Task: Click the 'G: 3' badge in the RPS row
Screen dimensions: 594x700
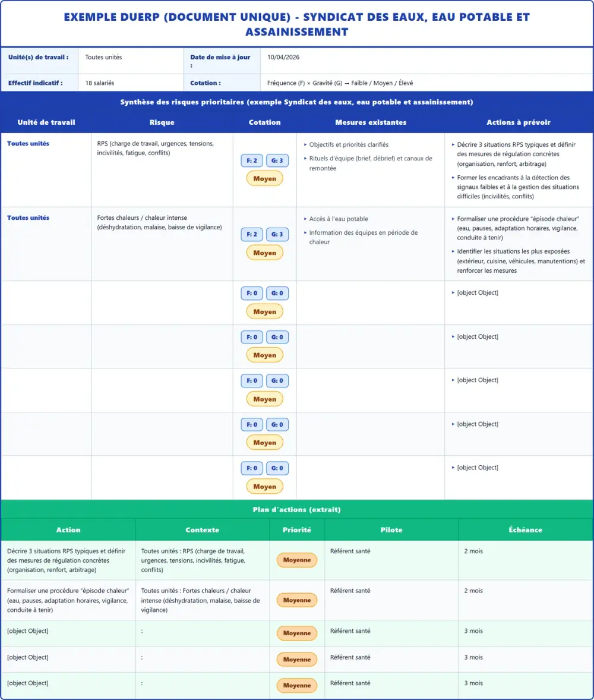Action: point(277,160)
